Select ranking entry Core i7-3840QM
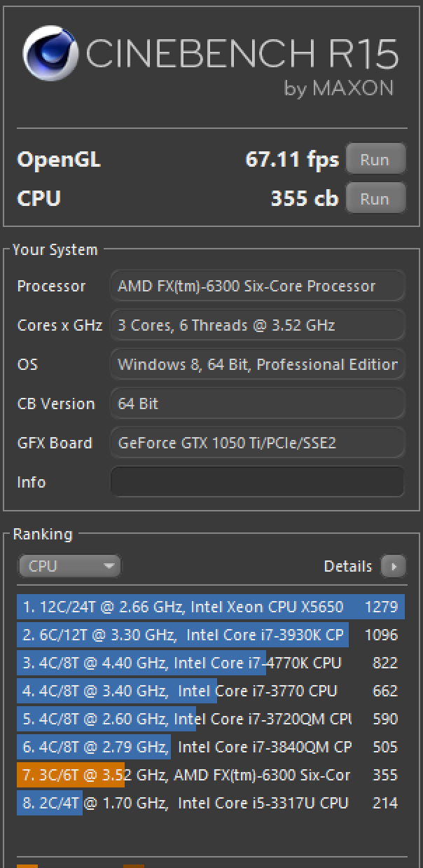Screen dimensions: 423x868 [211, 747]
